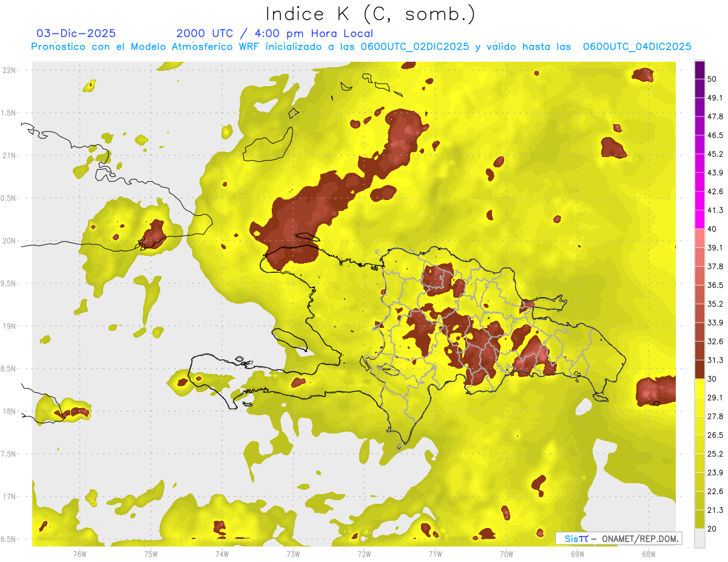Pick the "43.9" color bar value
The image size is (728, 562).
pyautogui.click(x=715, y=173)
